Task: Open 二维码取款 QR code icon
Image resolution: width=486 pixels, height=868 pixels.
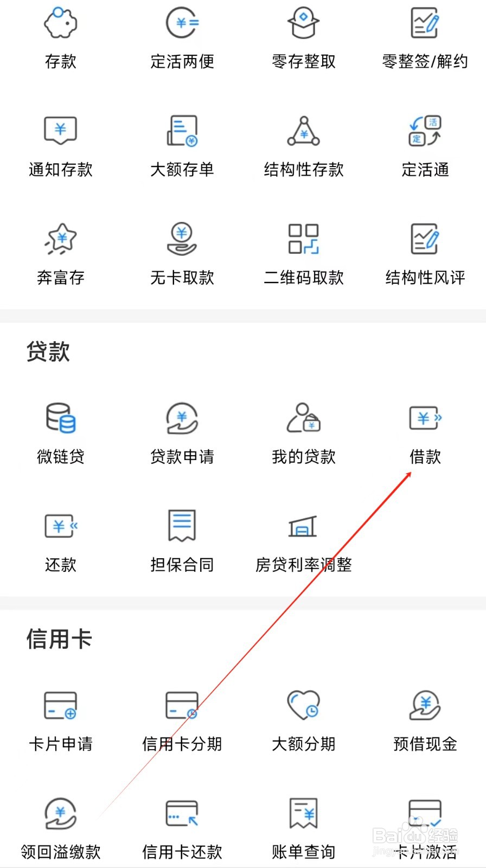Action: tap(304, 239)
